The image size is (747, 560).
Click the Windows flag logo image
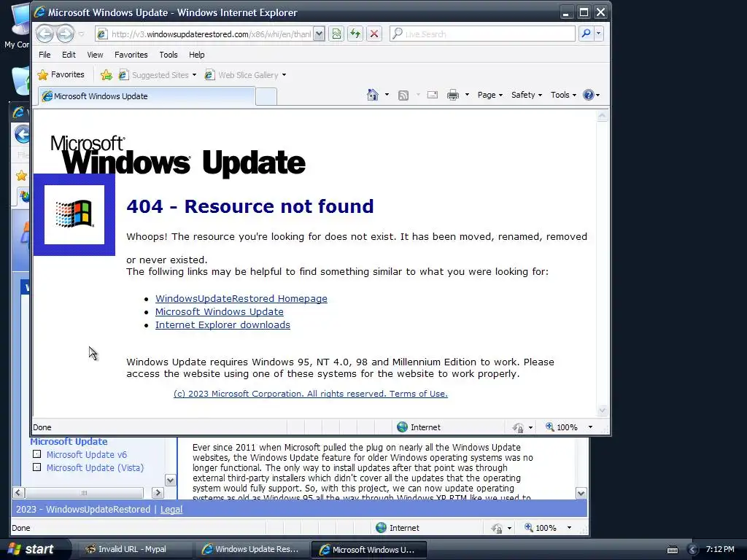click(74, 215)
